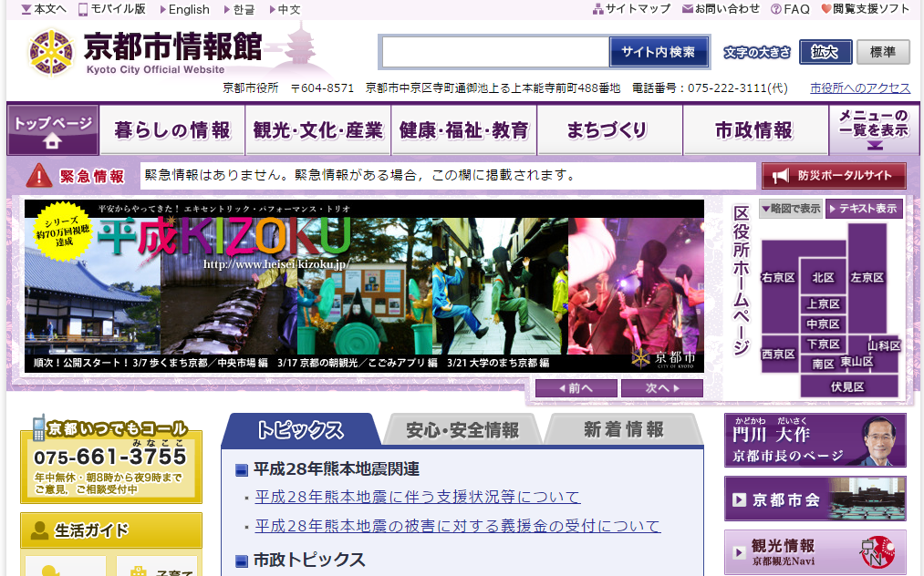The image size is (924, 576).
Task: Switch site language to English
Action: point(189,9)
